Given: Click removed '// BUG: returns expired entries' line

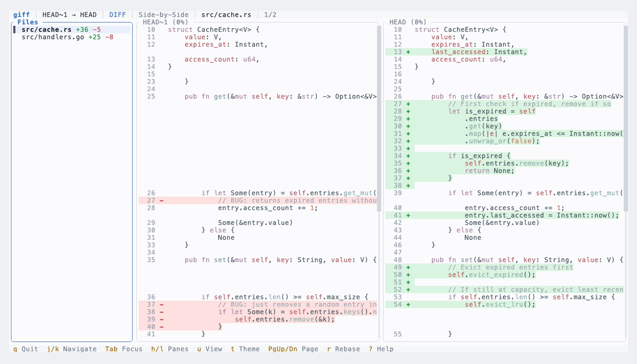Looking at the screenshot, I should pos(258,200).
